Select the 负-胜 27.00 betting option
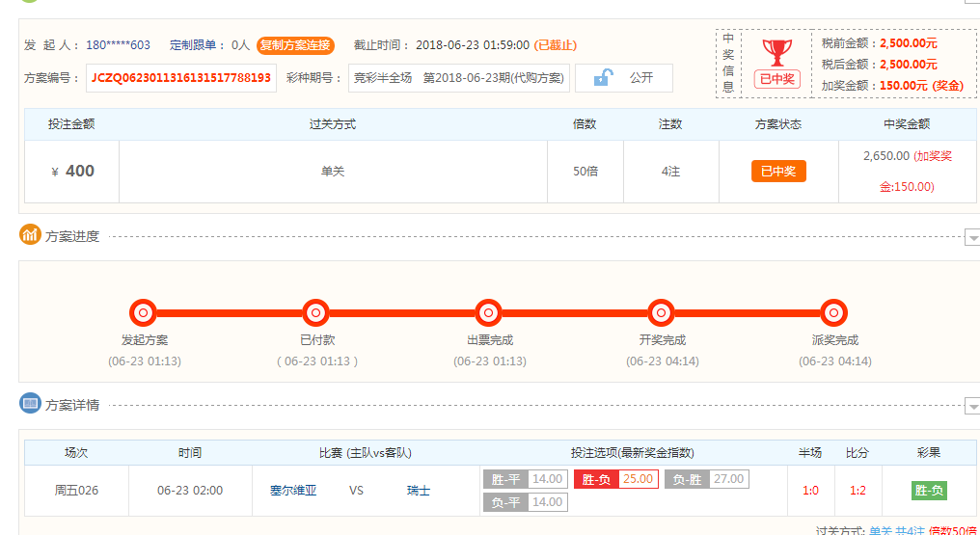This screenshot has height=535, width=980. point(706,479)
